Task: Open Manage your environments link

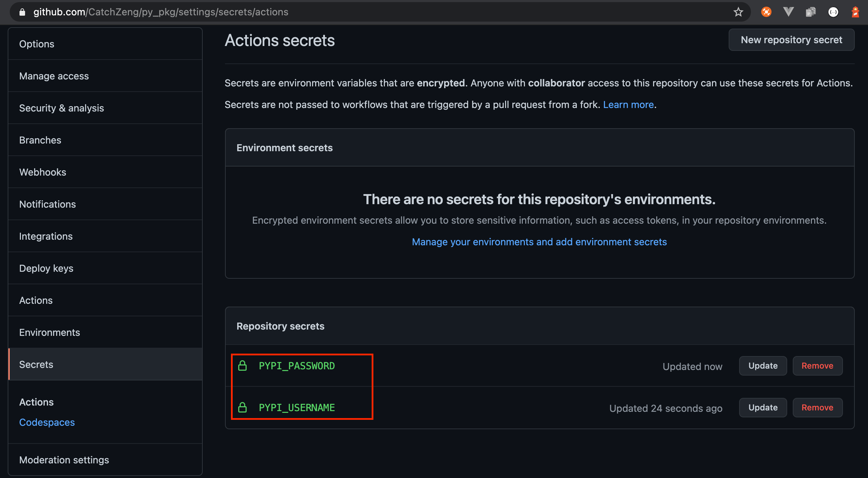Action: click(x=539, y=242)
